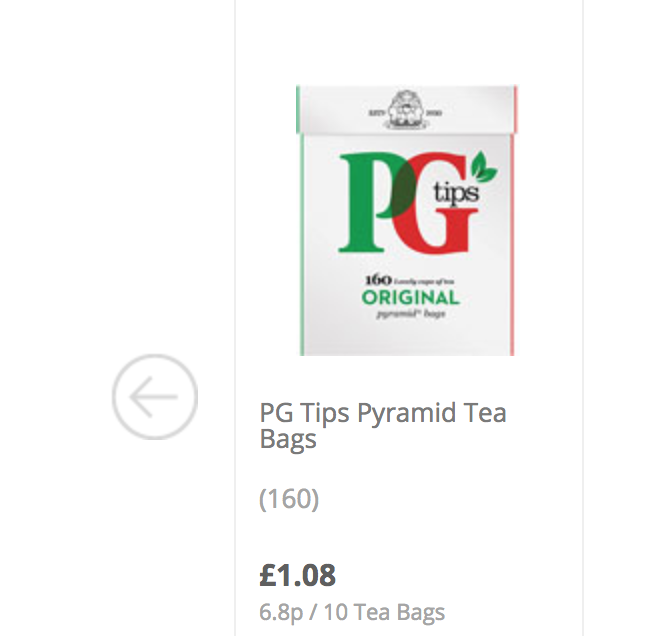Viewport: 650px width, 636px height.
Task: Click the crest emblem atop the tea box
Action: (x=405, y=109)
